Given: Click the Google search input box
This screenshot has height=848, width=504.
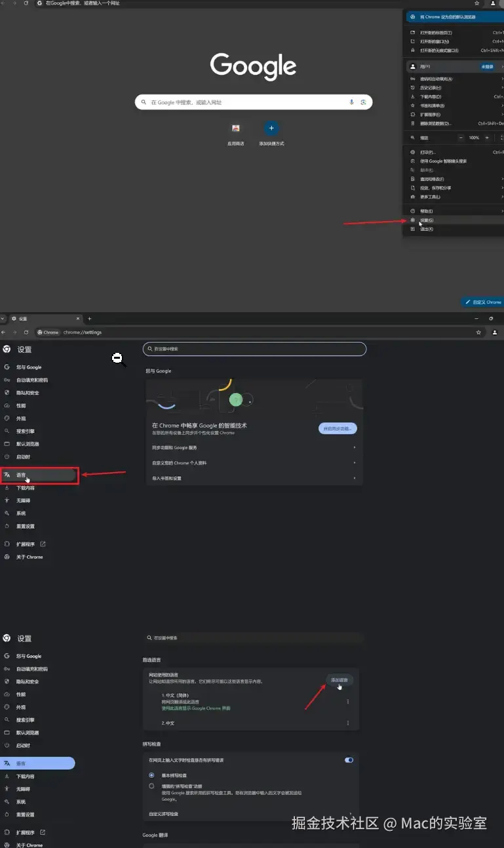Looking at the screenshot, I should click(254, 102).
